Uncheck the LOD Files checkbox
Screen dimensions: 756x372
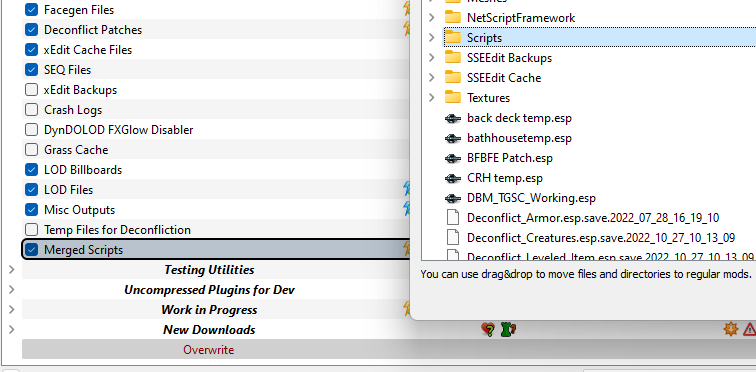click(x=31, y=190)
